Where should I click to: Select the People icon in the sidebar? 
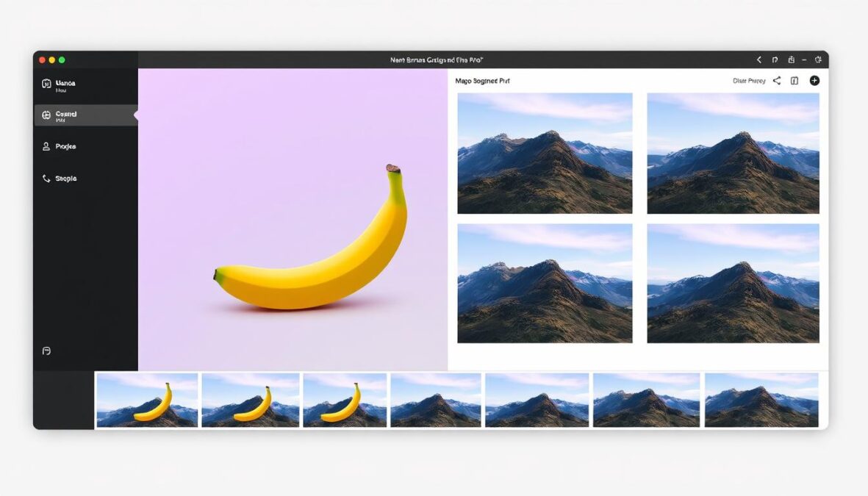pyautogui.click(x=46, y=146)
